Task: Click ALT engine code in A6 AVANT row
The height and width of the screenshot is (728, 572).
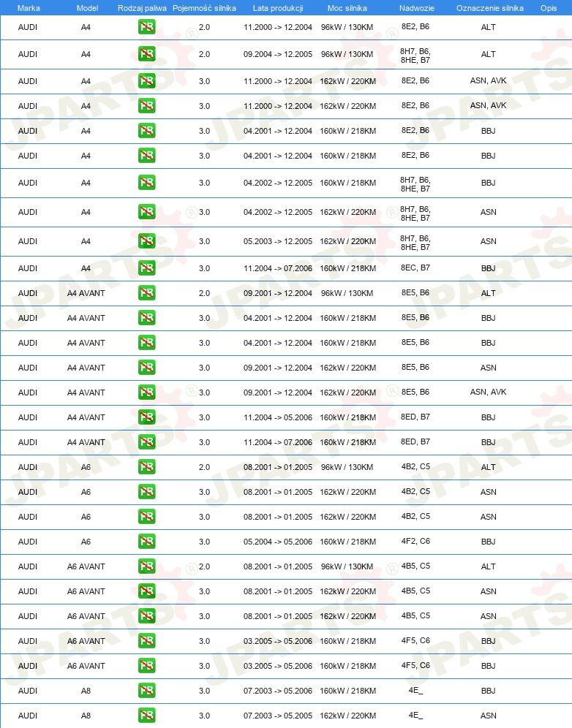Action: 489,566
